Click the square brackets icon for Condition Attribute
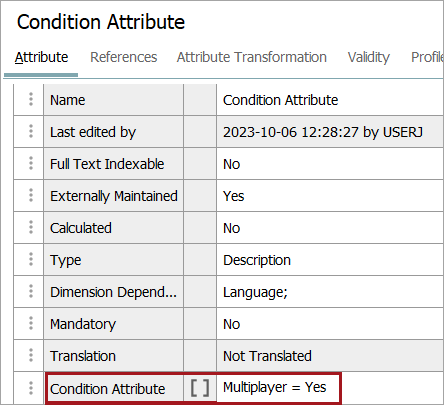The height and width of the screenshot is (405, 444). click(200, 388)
